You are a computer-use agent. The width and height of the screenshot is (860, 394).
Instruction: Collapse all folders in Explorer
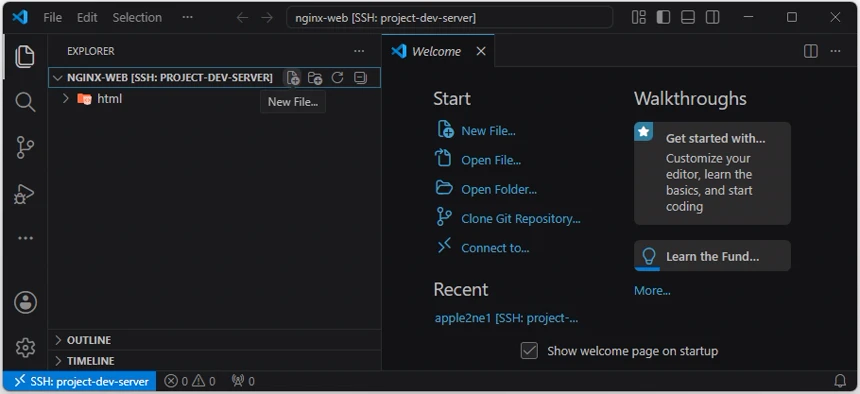[360, 78]
